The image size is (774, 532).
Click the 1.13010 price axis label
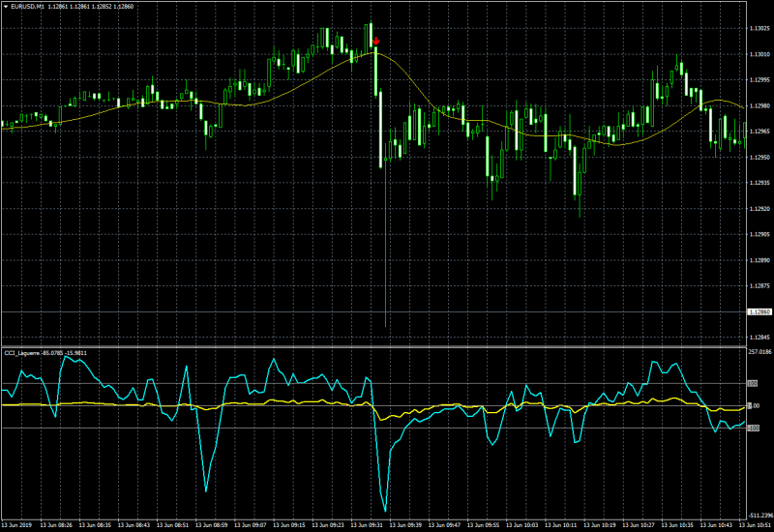tap(759, 54)
